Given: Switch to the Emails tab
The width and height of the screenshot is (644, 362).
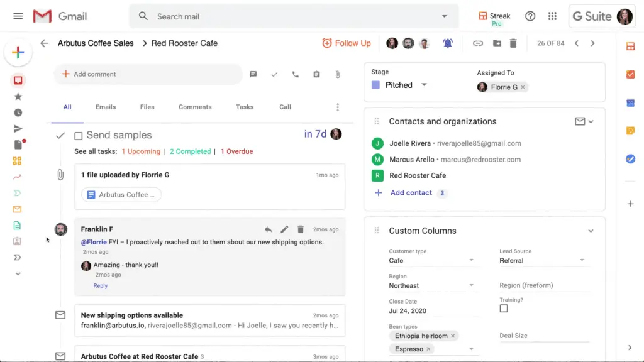Looking at the screenshot, I should pos(106,107).
